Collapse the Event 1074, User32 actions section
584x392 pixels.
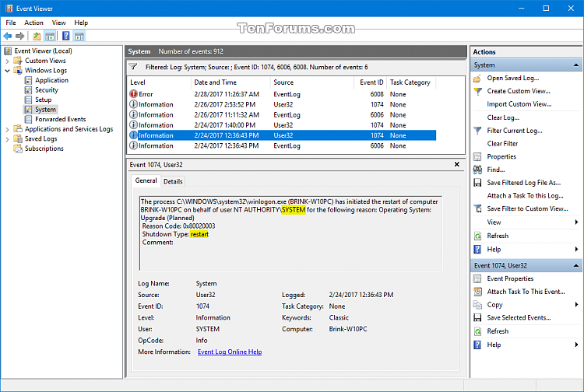coord(575,265)
